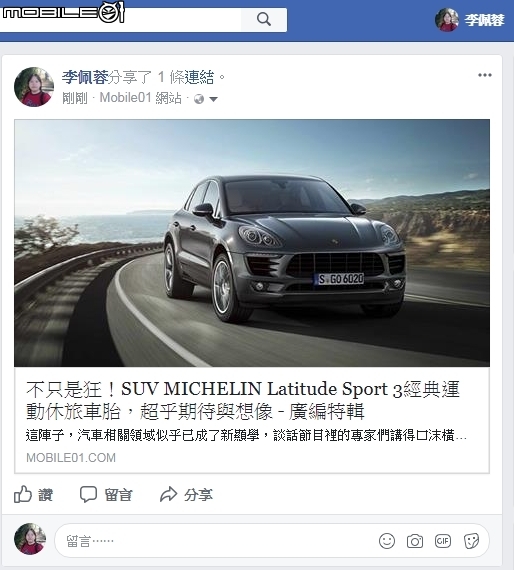The image size is (514, 570).
Task: Open the Porsche SUV article image
Action: [252, 243]
